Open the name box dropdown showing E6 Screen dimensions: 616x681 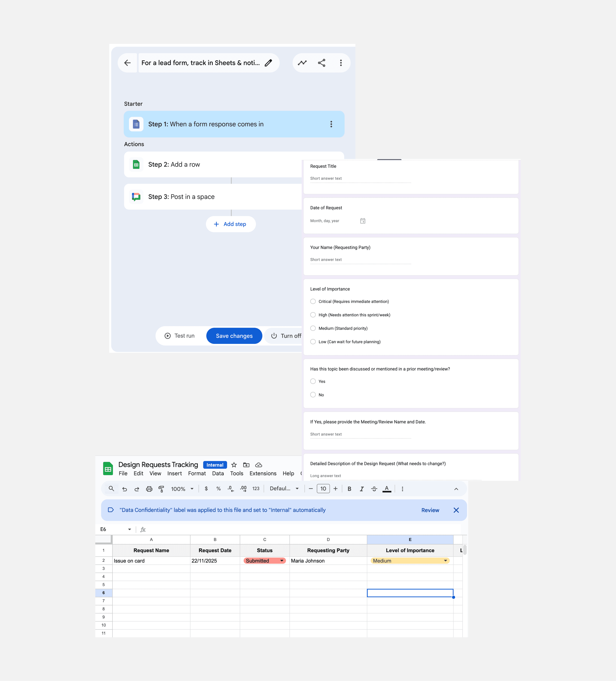coord(130,529)
